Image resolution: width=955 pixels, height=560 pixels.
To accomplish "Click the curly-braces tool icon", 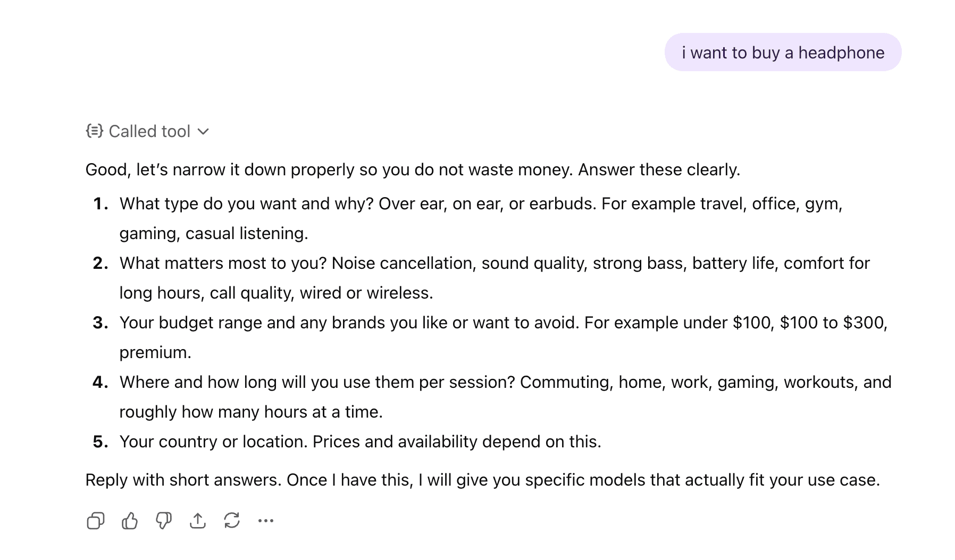I will (95, 131).
